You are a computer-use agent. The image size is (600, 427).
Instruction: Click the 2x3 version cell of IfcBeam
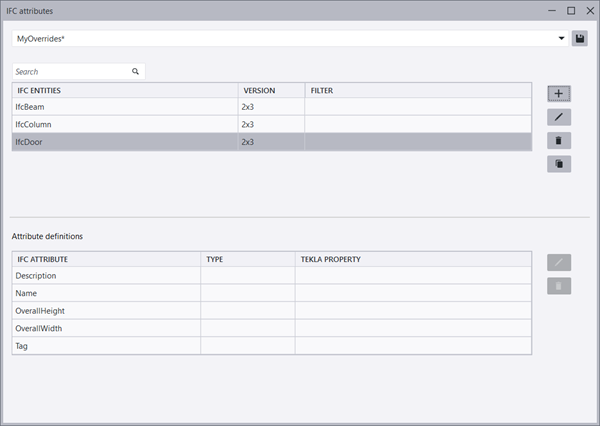click(x=271, y=107)
